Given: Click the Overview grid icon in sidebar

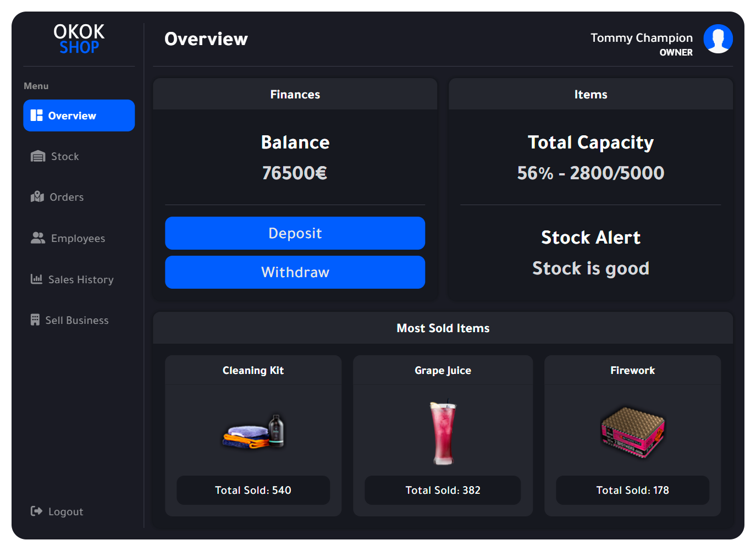Looking at the screenshot, I should pos(36,115).
